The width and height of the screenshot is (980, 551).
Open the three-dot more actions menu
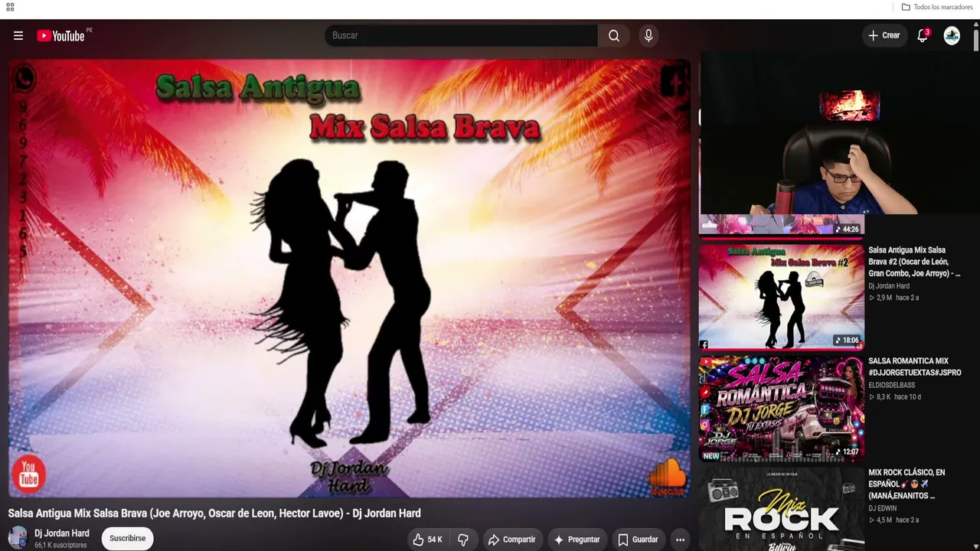click(680, 540)
